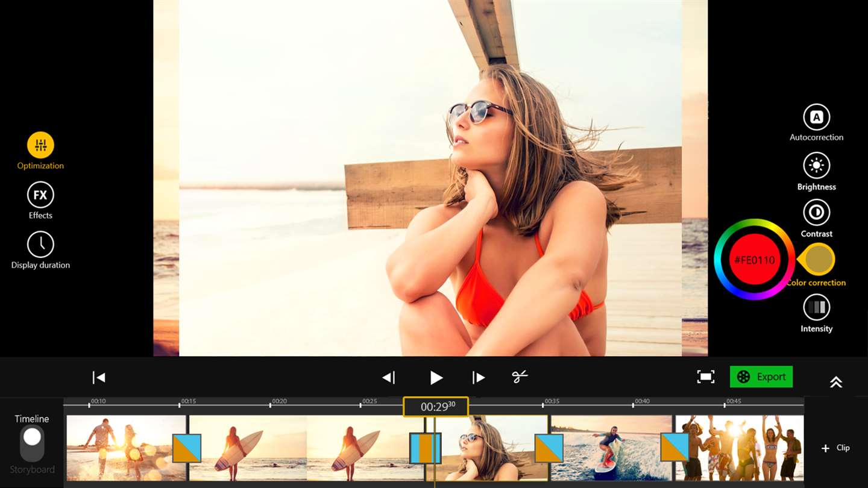The height and width of the screenshot is (488, 868).
Task: Switch the preview to fullscreen
Action: (706, 377)
